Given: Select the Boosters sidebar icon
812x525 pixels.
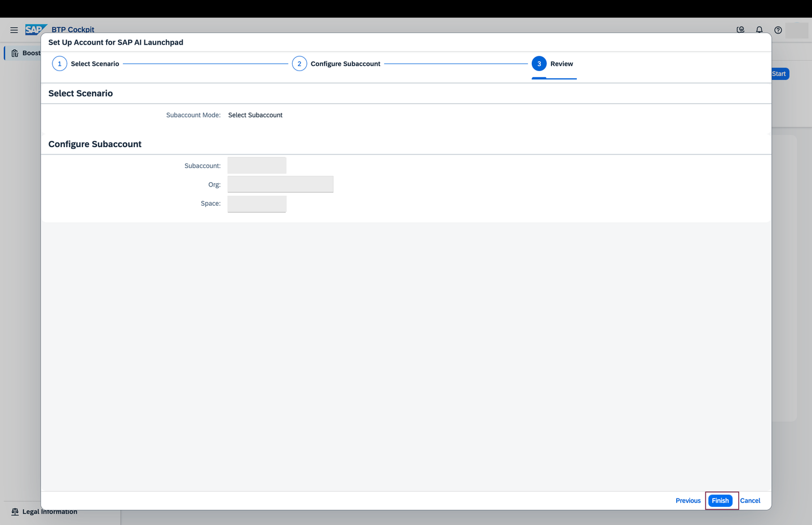Looking at the screenshot, I should point(15,53).
